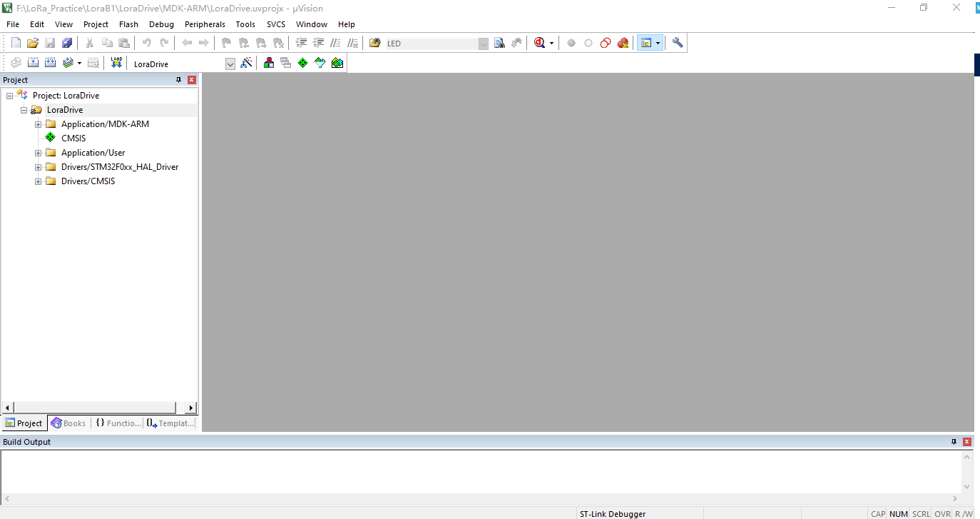Image resolution: width=980 pixels, height=519 pixels.
Task: Open the Project menu
Action: pos(96,24)
